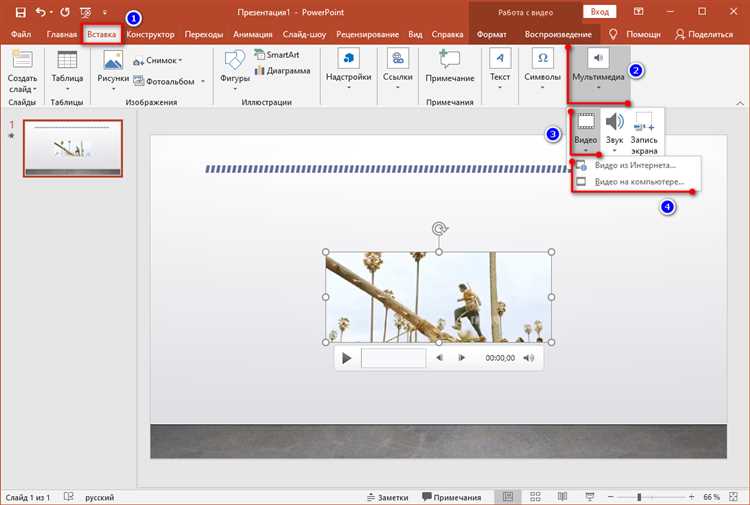Viewport: 750px width, 505px height.
Task: Collapse the ribbon with the chevron
Action: [739, 102]
